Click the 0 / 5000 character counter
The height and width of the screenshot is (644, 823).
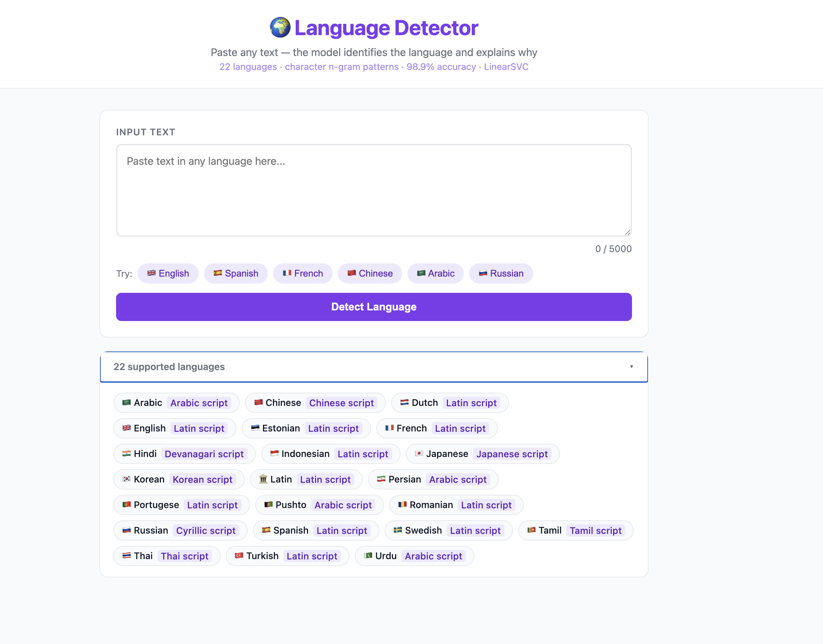[613, 248]
